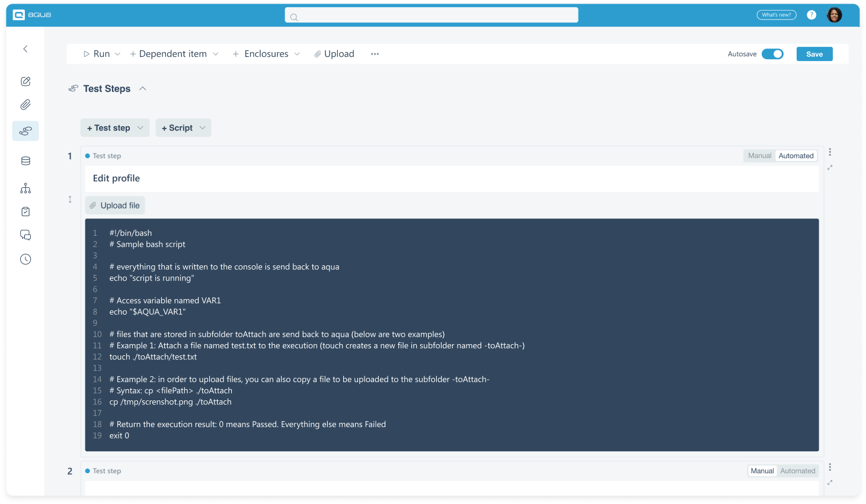Disable the Autosave toggle

pos(772,53)
